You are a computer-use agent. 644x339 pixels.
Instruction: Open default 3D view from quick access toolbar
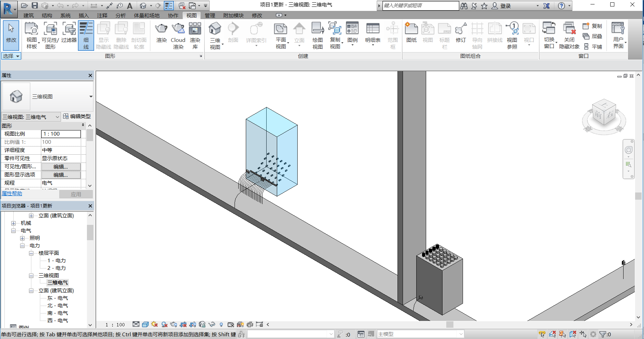[x=143, y=6]
